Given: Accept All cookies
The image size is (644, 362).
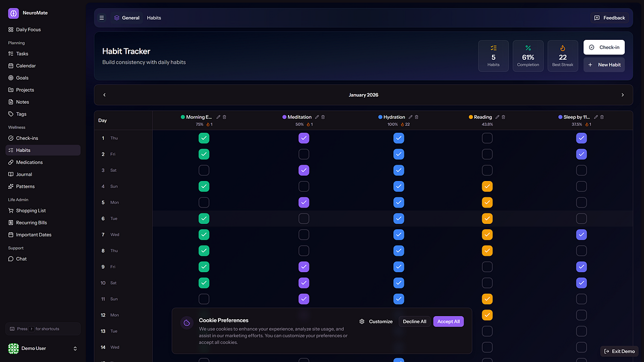Looking at the screenshot, I should pos(448,322).
